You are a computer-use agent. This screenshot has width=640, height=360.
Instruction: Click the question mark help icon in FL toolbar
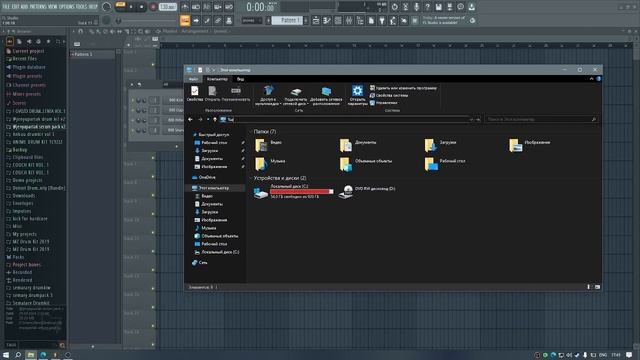tap(427, 7)
